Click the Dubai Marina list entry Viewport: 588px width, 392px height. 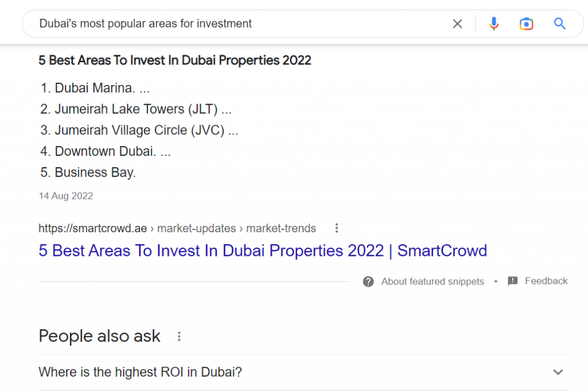click(96, 87)
